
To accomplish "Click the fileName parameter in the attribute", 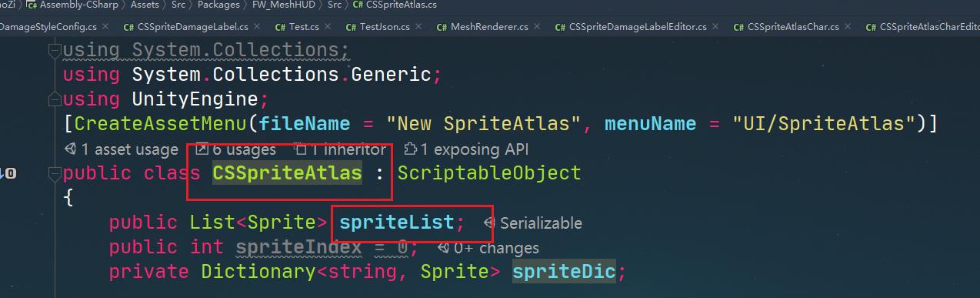I will click(305, 124).
